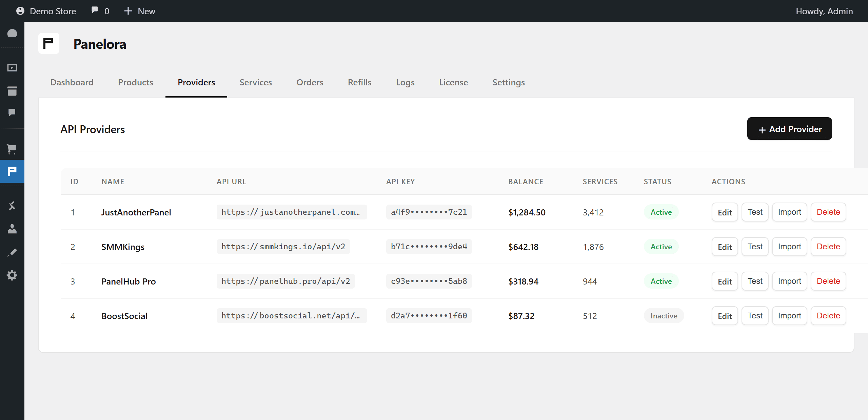Open the Settings tab
The height and width of the screenshot is (420, 868).
509,82
